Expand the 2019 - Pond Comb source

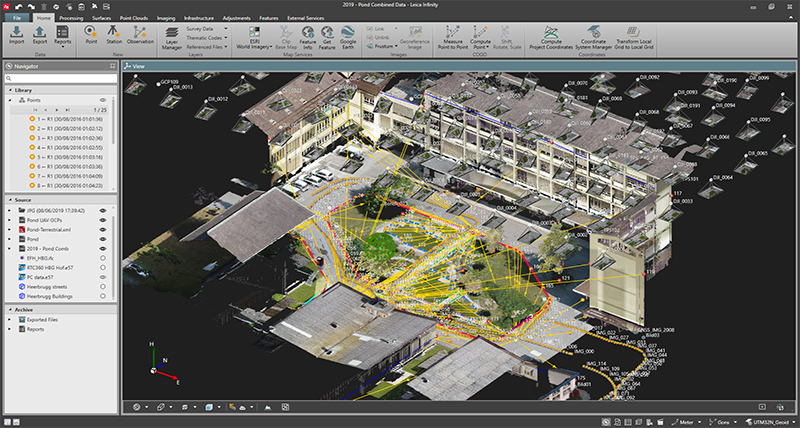(10, 249)
